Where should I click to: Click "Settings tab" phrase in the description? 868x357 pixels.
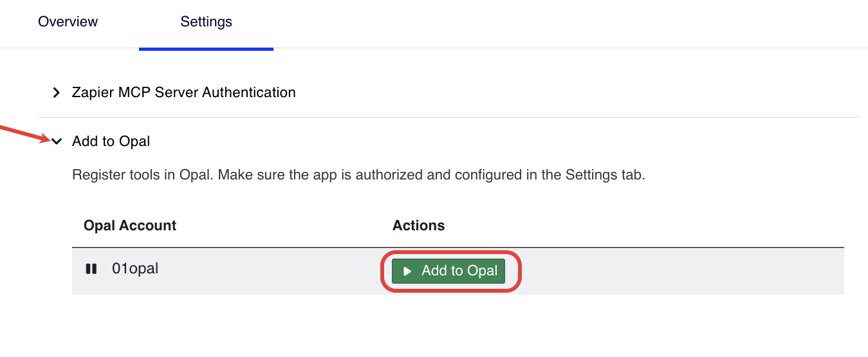(x=604, y=175)
